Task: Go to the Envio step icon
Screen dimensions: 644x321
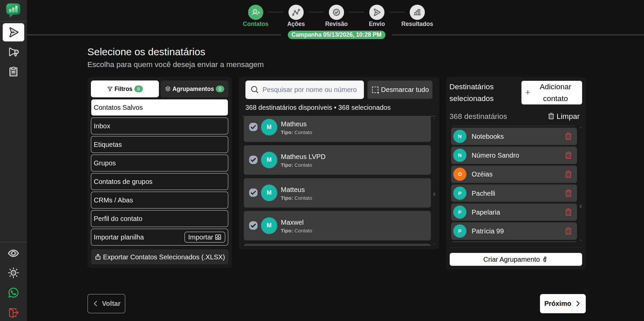Action: tap(377, 12)
